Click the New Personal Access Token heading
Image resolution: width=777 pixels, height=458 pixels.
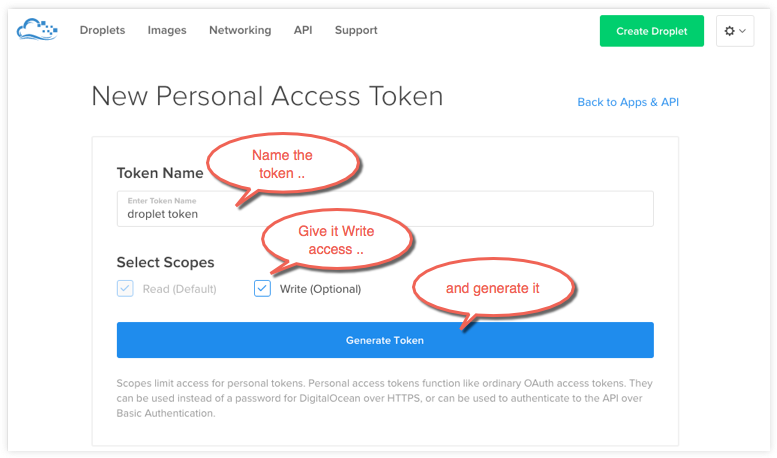point(267,96)
